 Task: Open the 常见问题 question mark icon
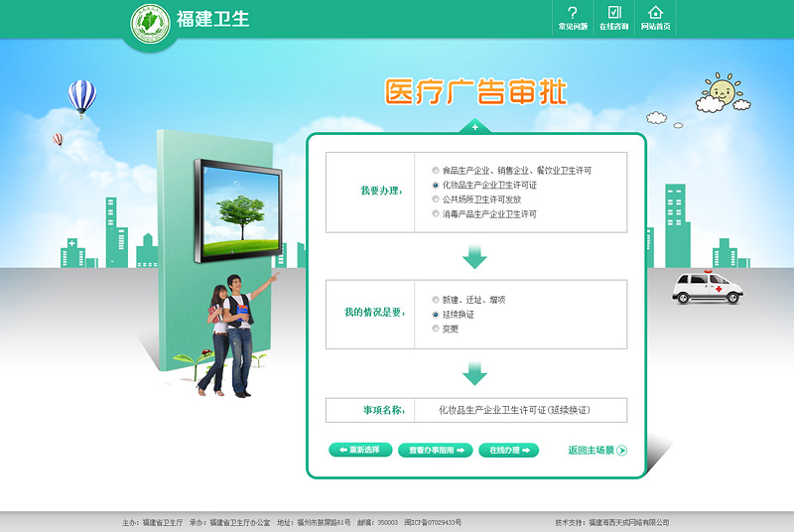(572, 13)
